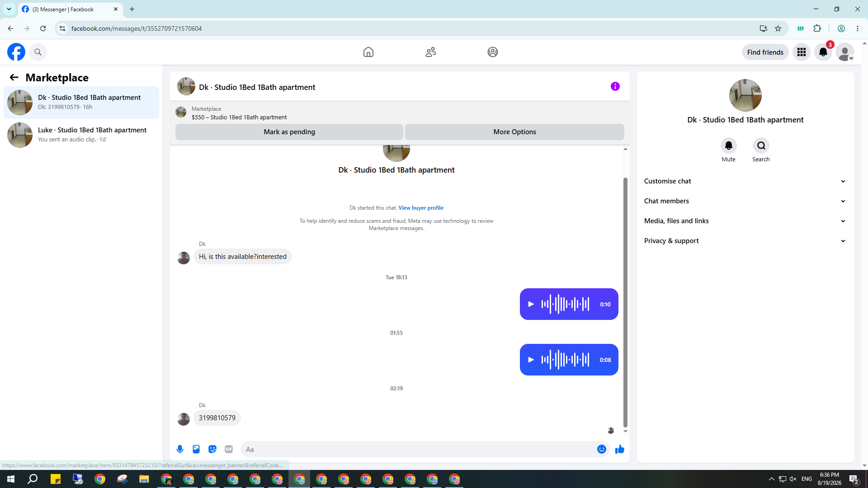The width and height of the screenshot is (868, 488).
Task: Open the Facebook menu grid icon
Action: 802,52
